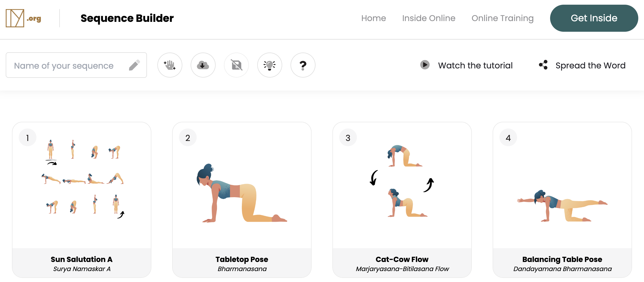Click the Spread the Word link
The image size is (644, 282).
(x=590, y=65)
